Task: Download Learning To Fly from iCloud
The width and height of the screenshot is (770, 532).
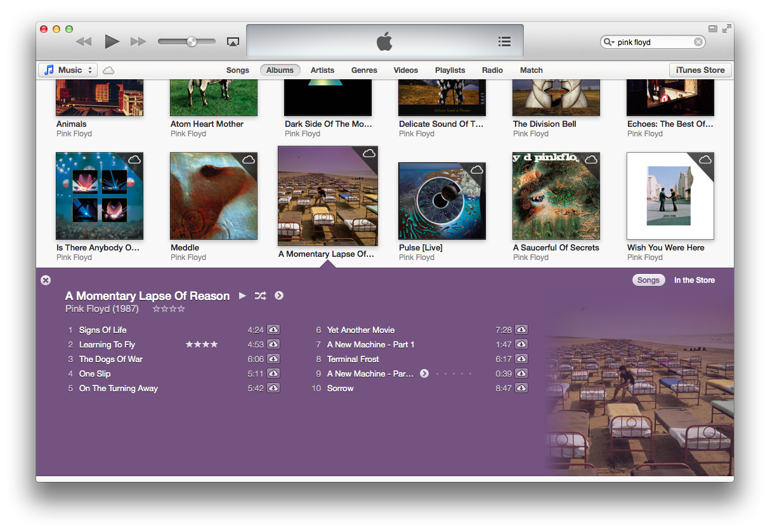Action: tap(273, 344)
